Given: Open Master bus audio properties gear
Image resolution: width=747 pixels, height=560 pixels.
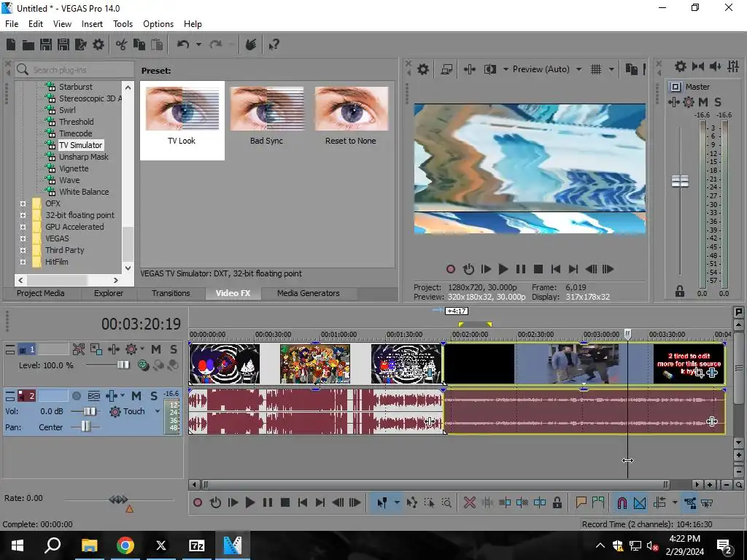Looking at the screenshot, I should [681, 66].
